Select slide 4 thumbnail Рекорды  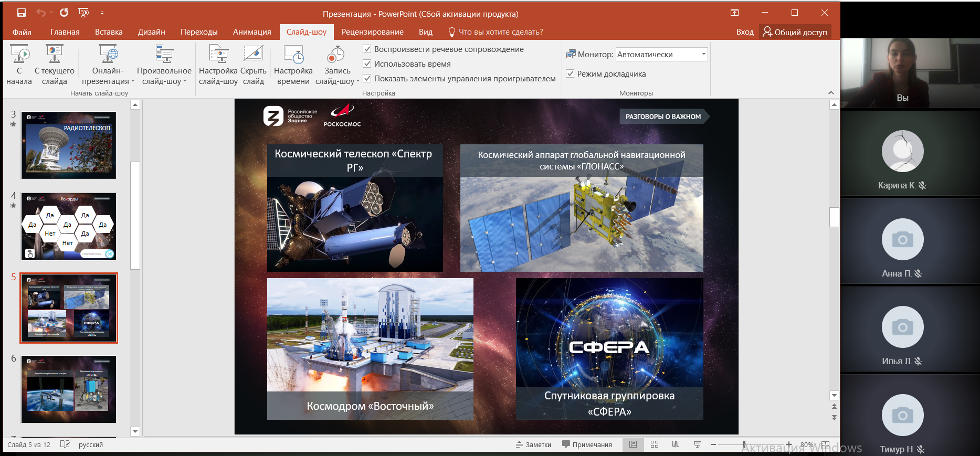click(69, 227)
